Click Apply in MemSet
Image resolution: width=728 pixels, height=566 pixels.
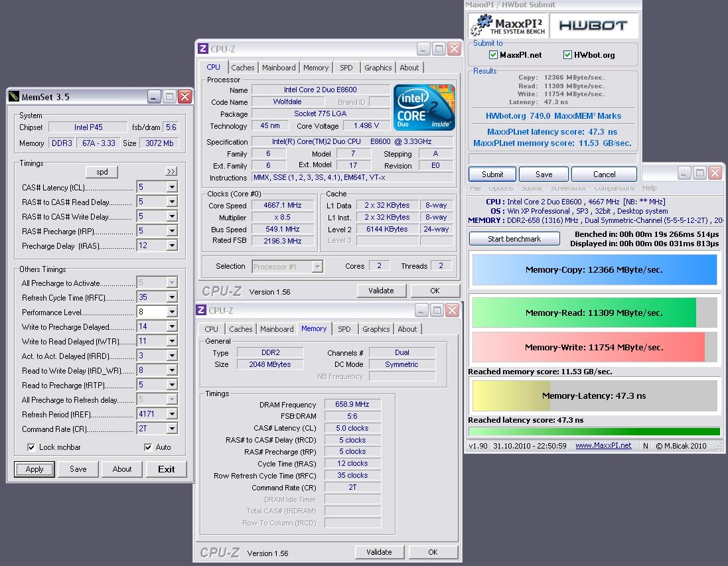[35, 469]
